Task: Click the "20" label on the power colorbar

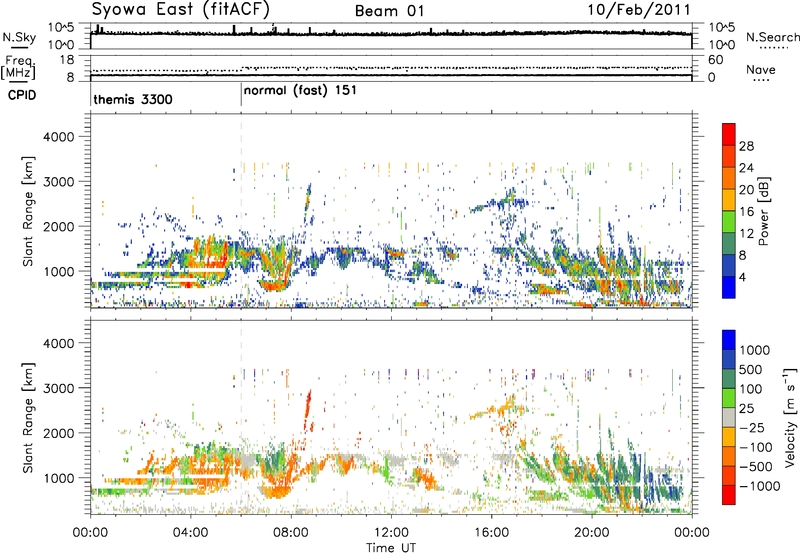Action: 746,190
